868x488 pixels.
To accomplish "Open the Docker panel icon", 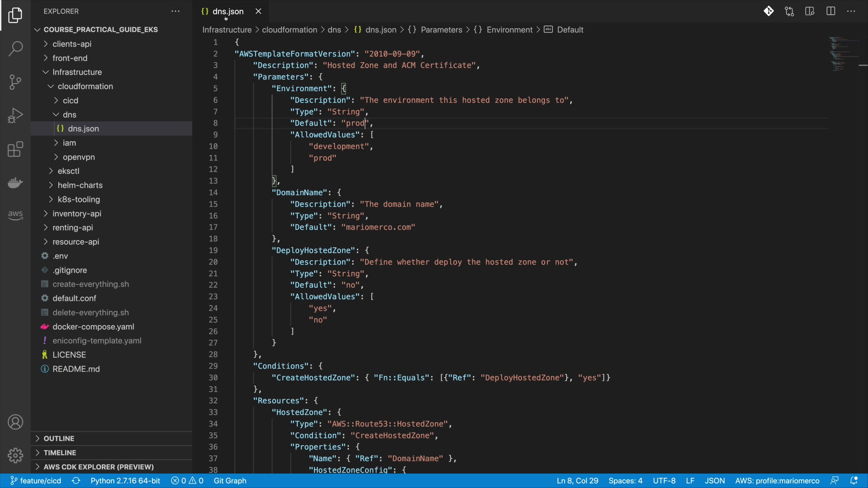I will pyautogui.click(x=15, y=183).
